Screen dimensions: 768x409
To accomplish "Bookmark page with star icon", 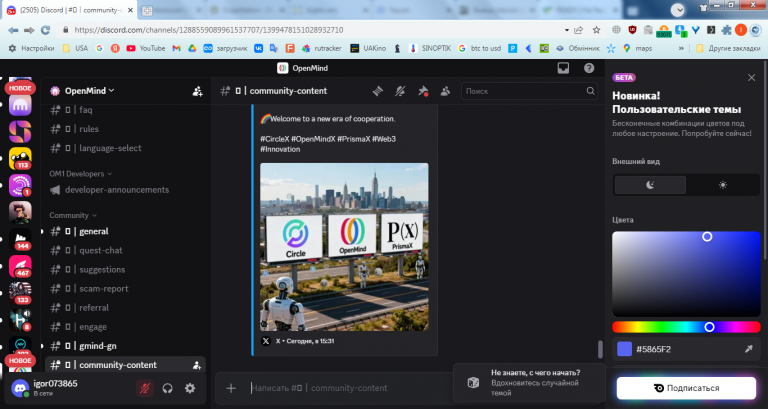I will (596, 30).
